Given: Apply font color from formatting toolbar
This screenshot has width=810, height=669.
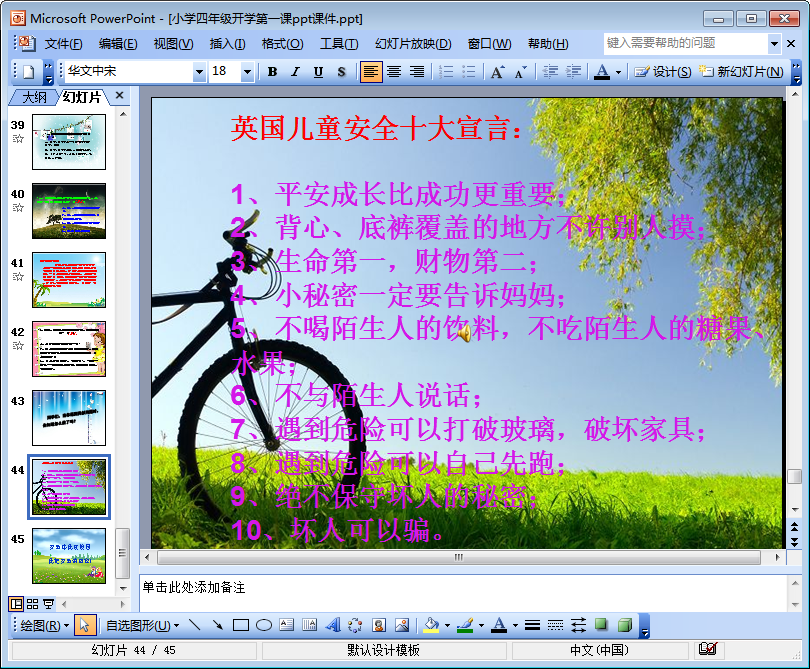Looking at the screenshot, I should [601, 72].
